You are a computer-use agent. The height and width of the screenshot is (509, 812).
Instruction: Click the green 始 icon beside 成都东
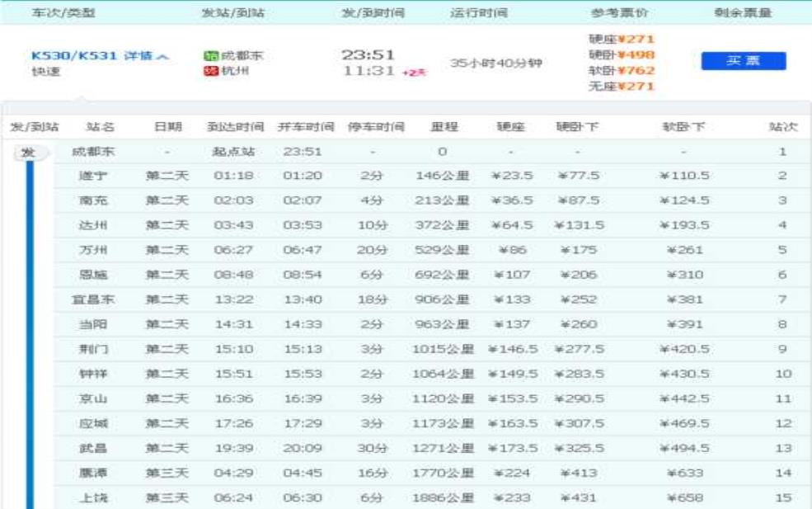[210, 56]
